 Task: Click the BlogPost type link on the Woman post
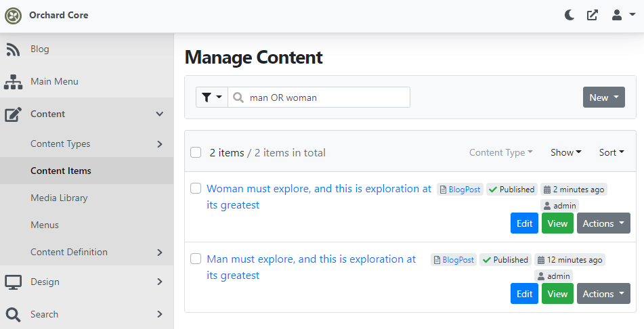[x=465, y=190]
